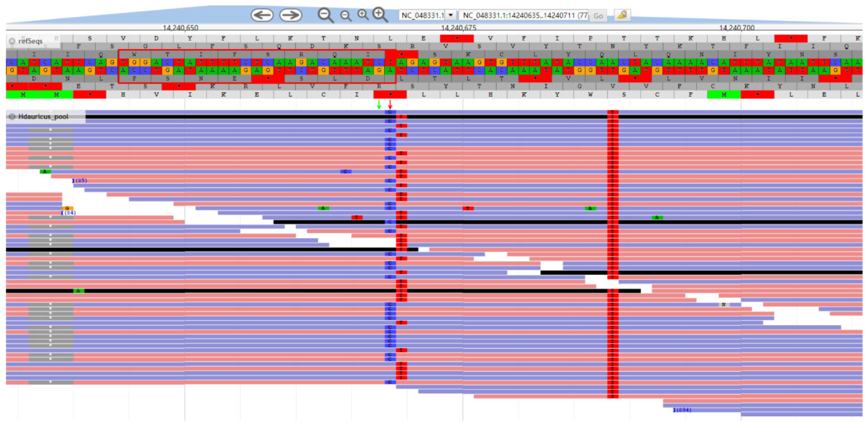Click the large zoom-out magnifier
The image size is (868, 423).
pos(325,15)
